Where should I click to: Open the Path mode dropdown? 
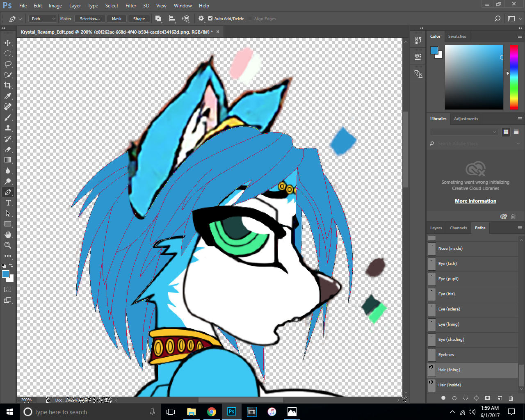click(43, 18)
